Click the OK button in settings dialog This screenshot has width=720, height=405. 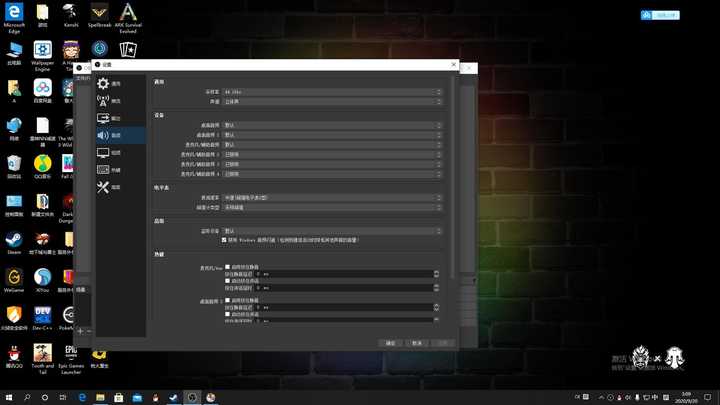tap(390, 343)
